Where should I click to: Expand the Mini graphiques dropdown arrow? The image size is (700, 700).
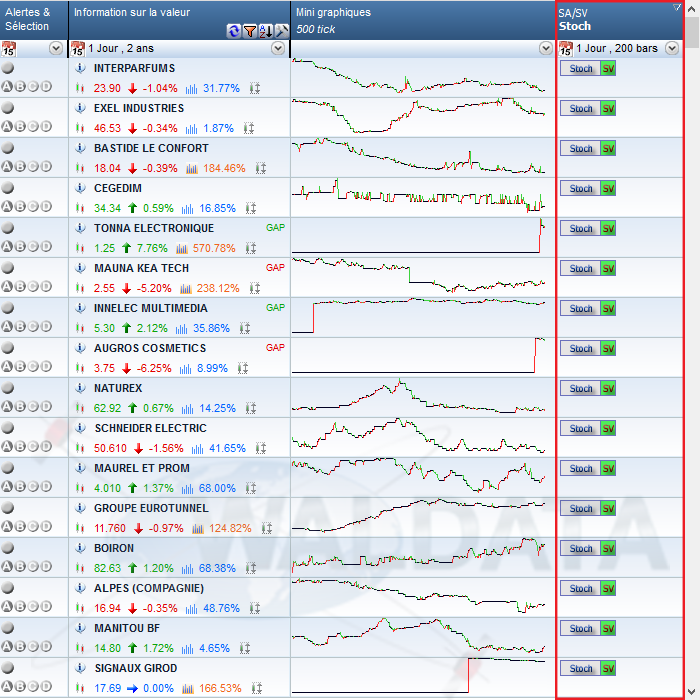click(x=546, y=48)
